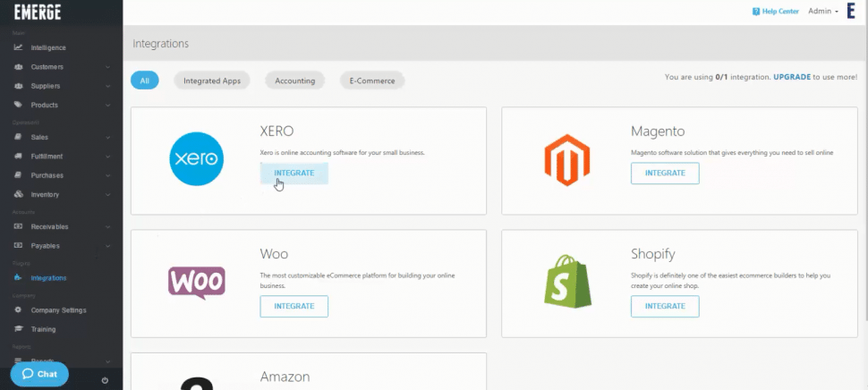Click the Payables money icon

[x=18, y=245]
